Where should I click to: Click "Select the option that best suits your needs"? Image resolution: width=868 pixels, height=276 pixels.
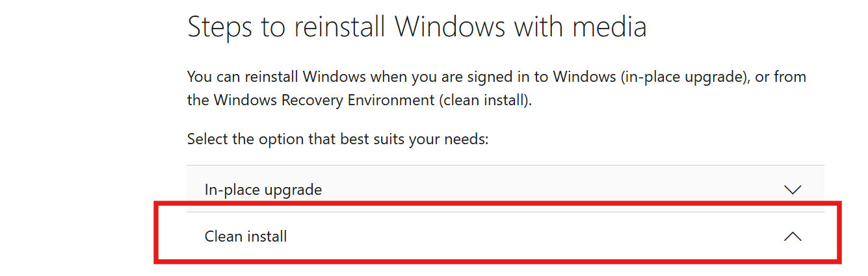tap(337, 138)
